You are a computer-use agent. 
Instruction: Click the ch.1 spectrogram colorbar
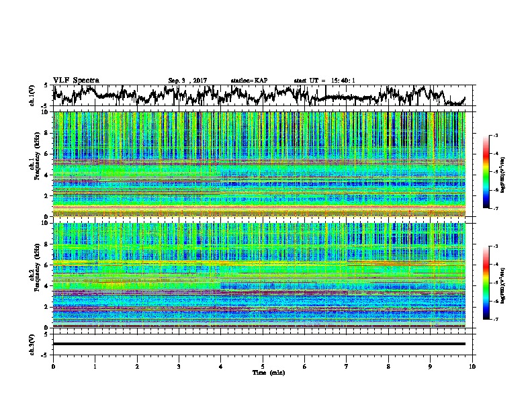tap(486, 172)
